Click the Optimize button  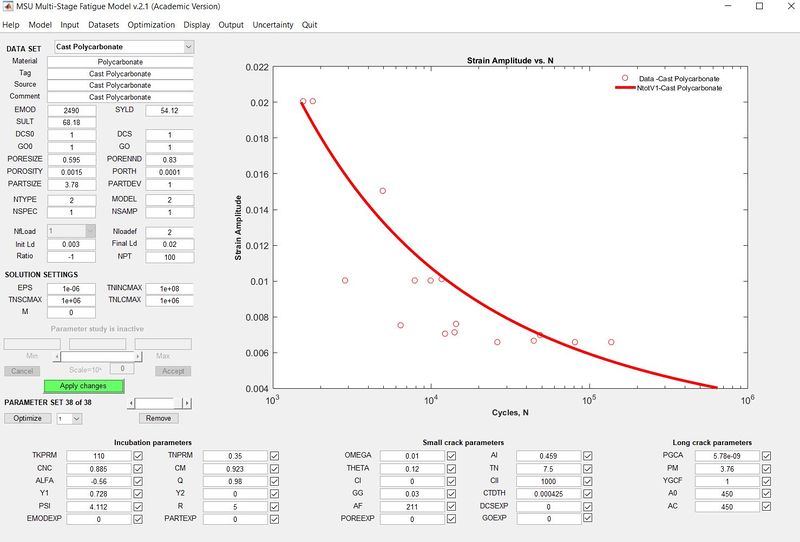pyautogui.click(x=27, y=419)
